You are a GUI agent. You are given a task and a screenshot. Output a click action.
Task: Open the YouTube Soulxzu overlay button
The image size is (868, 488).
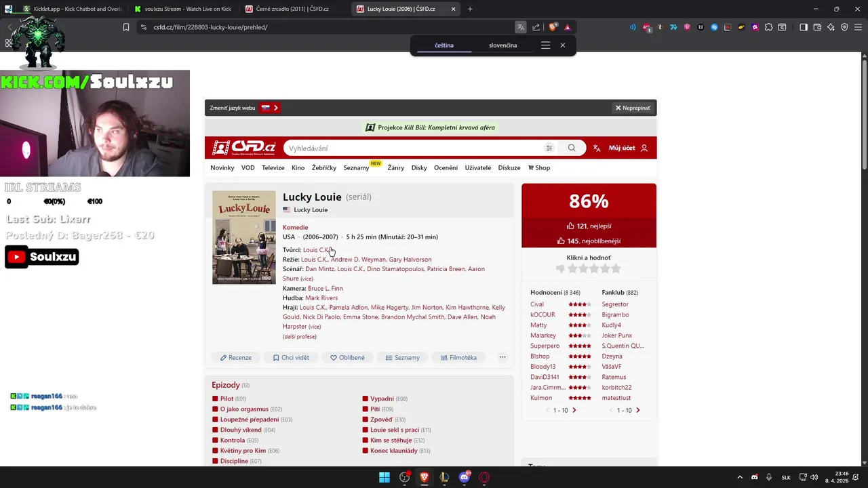(42, 257)
